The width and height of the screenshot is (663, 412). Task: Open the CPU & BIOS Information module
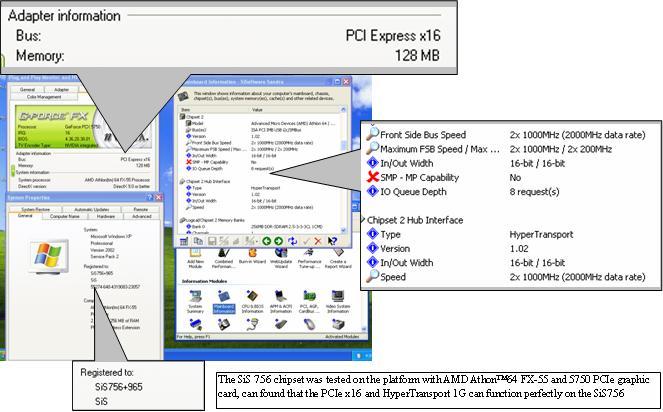(x=252, y=302)
